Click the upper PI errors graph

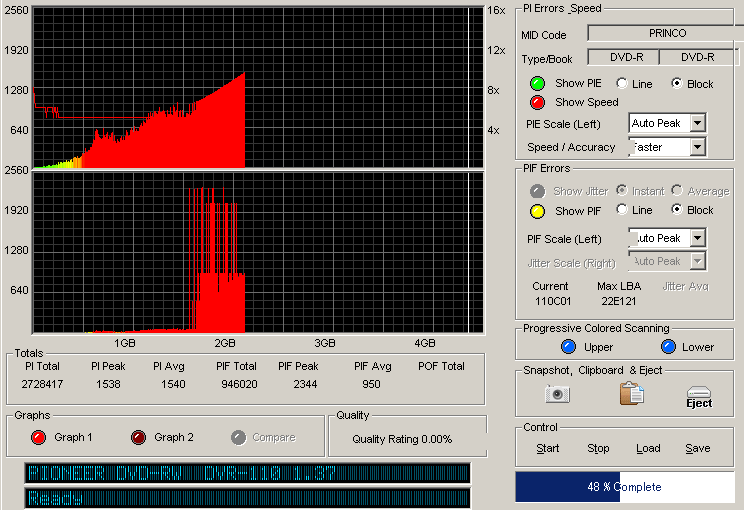click(x=258, y=88)
